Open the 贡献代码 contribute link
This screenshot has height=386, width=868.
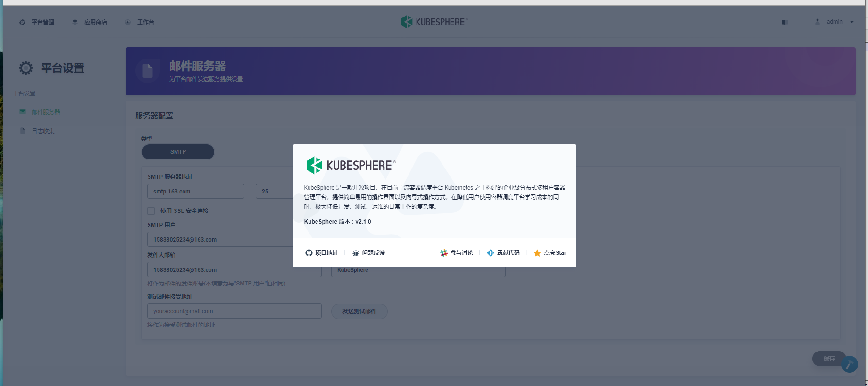pos(508,253)
